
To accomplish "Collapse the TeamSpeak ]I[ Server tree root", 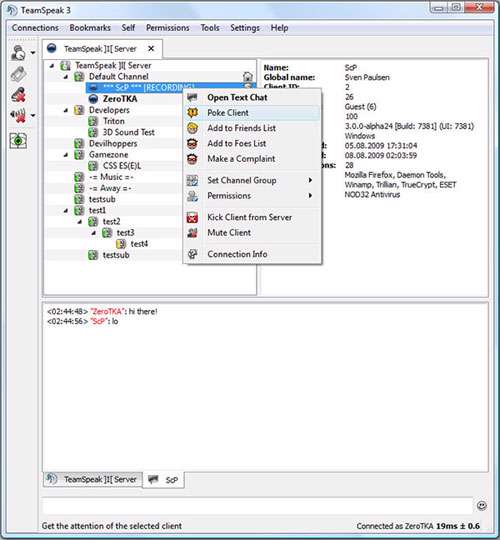I will pyautogui.click(x=52, y=65).
